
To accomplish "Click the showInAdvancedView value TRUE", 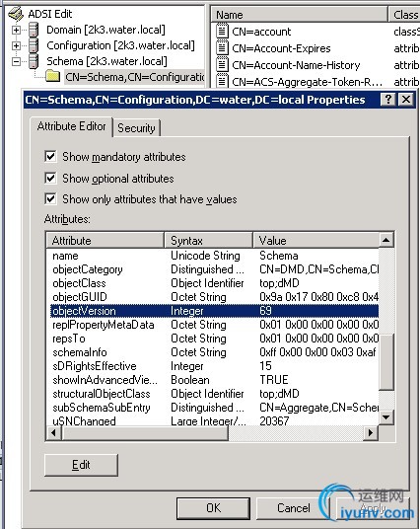I will coord(274,380).
